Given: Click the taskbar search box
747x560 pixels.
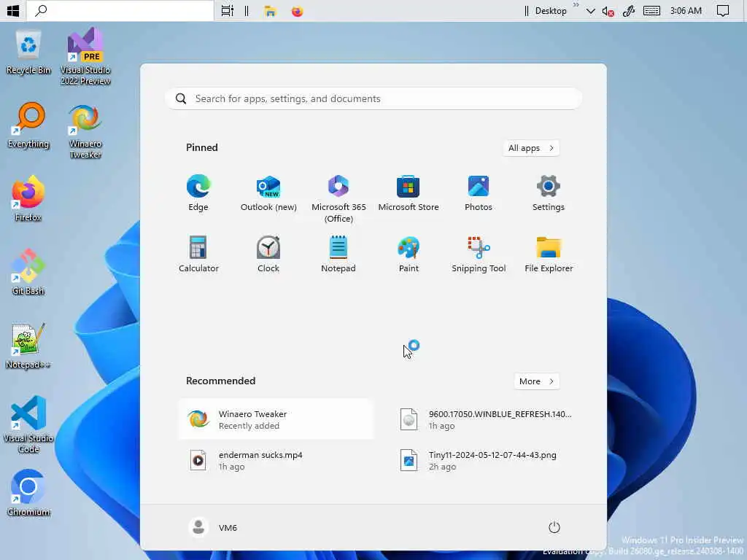Looking at the screenshot, I should [120, 10].
